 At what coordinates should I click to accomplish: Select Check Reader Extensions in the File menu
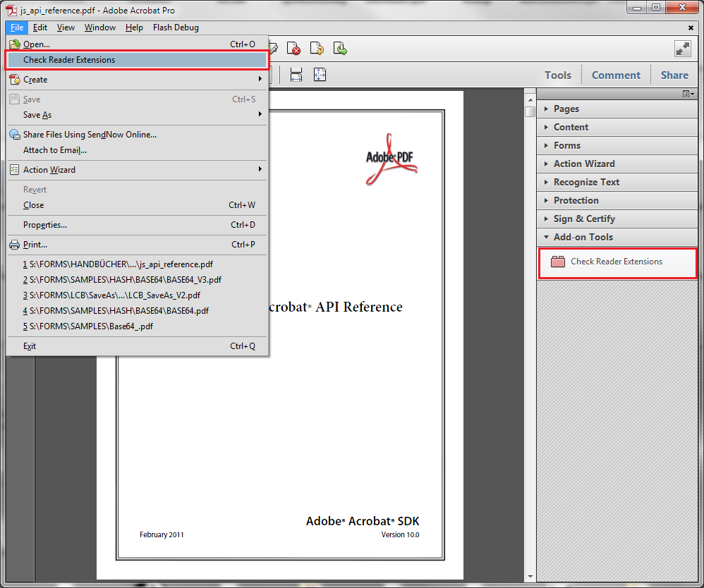click(138, 60)
